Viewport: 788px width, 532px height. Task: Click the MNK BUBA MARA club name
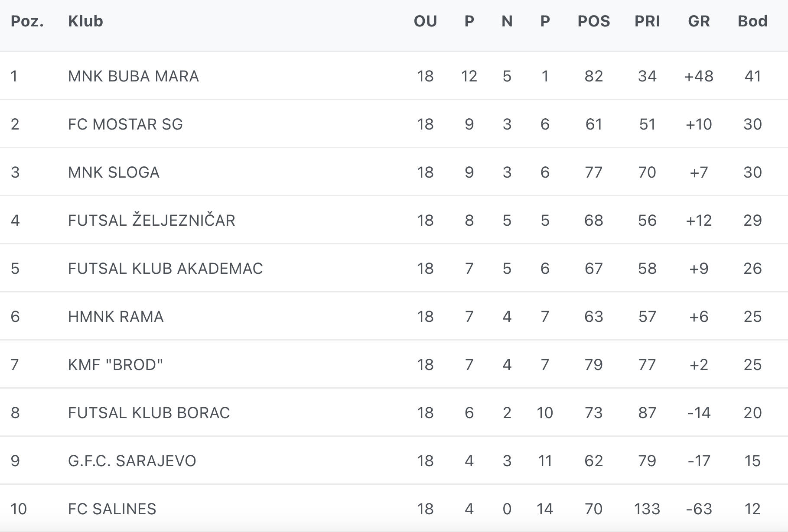click(x=133, y=76)
